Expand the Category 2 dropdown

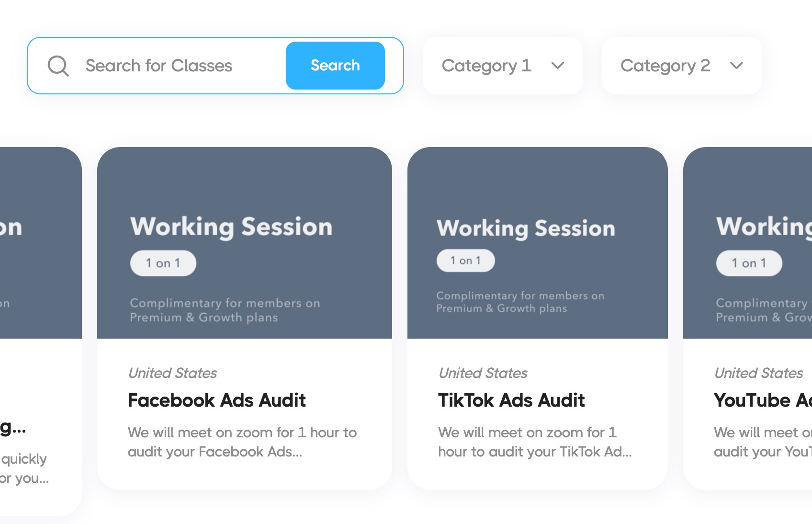(681, 66)
